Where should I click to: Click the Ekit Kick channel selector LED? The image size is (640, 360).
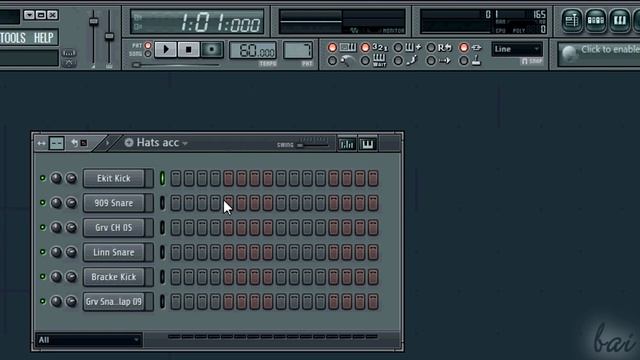(162, 178)
